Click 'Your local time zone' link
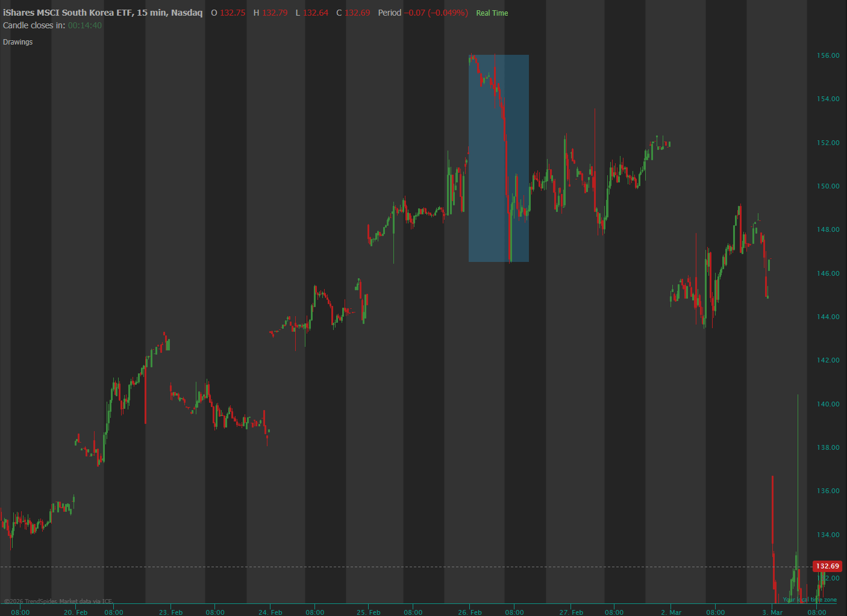 pos(810,600)
